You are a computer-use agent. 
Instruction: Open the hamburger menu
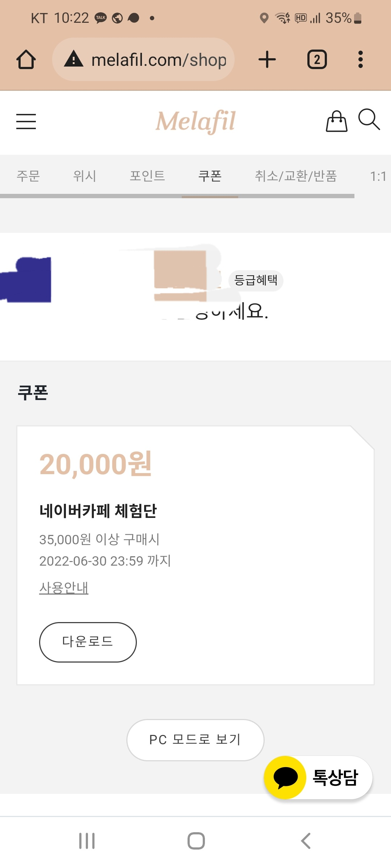(x=26, y=121)
